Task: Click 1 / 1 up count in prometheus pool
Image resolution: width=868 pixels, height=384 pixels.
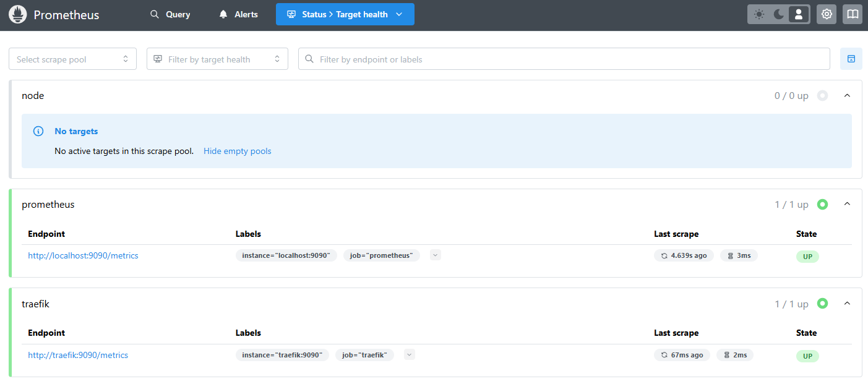Action: (x=791, y=204)
